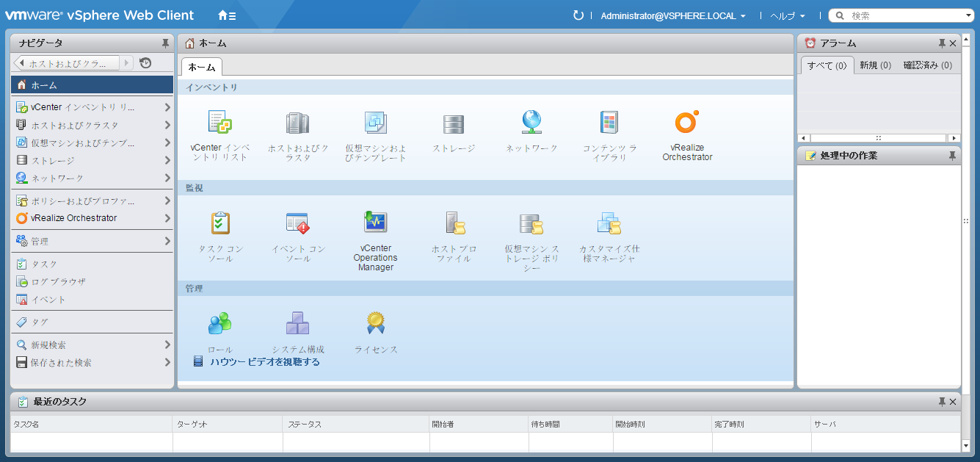Sort by ステータス column header
Image resolution: width=980 pixels, height=462 pixels.
coord(356,425)
